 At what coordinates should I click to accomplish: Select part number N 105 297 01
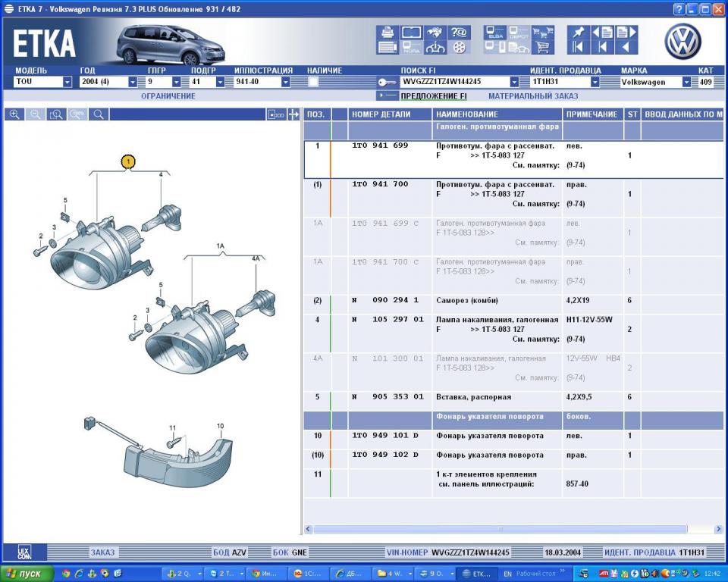point(388,320)
